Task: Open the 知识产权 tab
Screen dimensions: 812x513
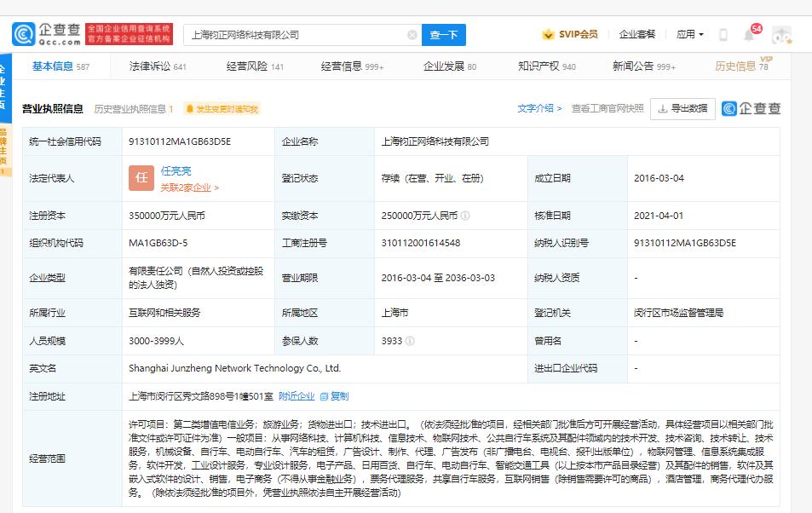Action: tap(546, 66)
